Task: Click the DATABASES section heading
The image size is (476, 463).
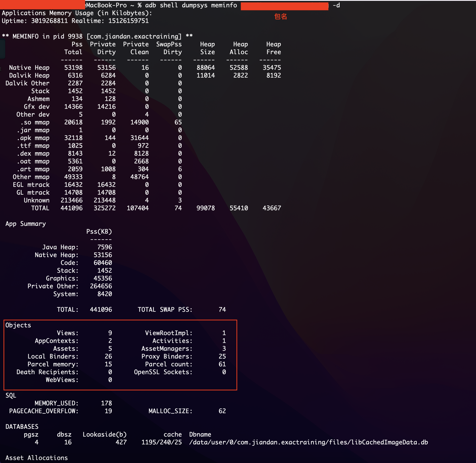Action: click(x=22, y=427)
